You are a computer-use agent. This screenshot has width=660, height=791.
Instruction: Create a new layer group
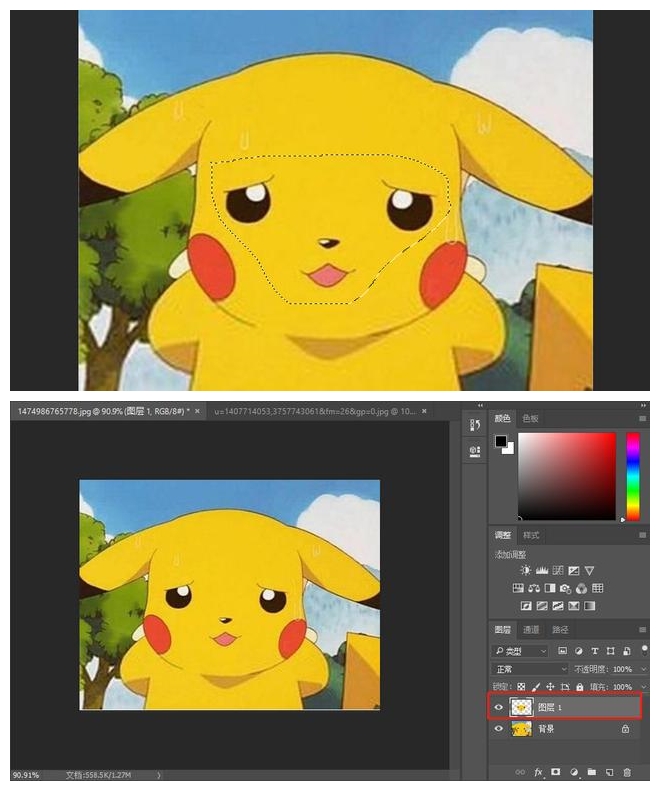pyautogui.click(x=591, y=772)
